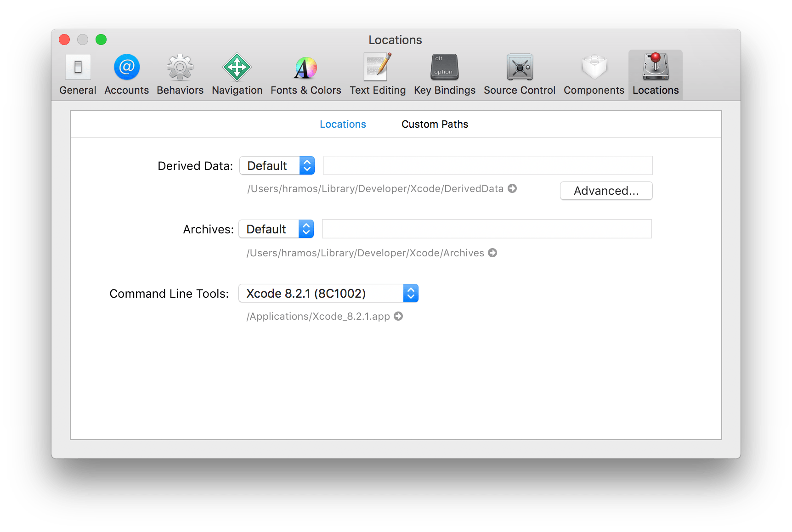The image size is (792, 532).
Task: Open the Derived Data dropdown
Action: pyautogui.click(x=277, y=165)
